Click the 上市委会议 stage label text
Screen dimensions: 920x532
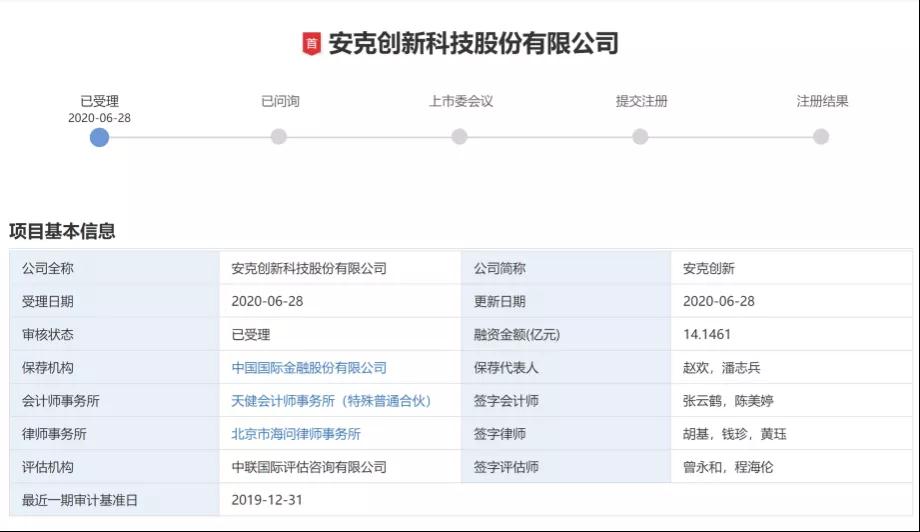coord(461,101)
